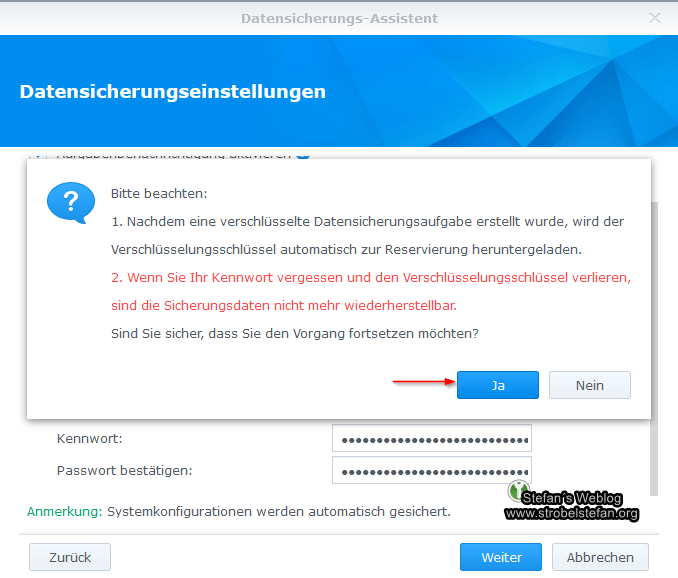Confirm the warning with the Ja button
The width and height of the screenshot is (678, 578).
click(498, 385)
